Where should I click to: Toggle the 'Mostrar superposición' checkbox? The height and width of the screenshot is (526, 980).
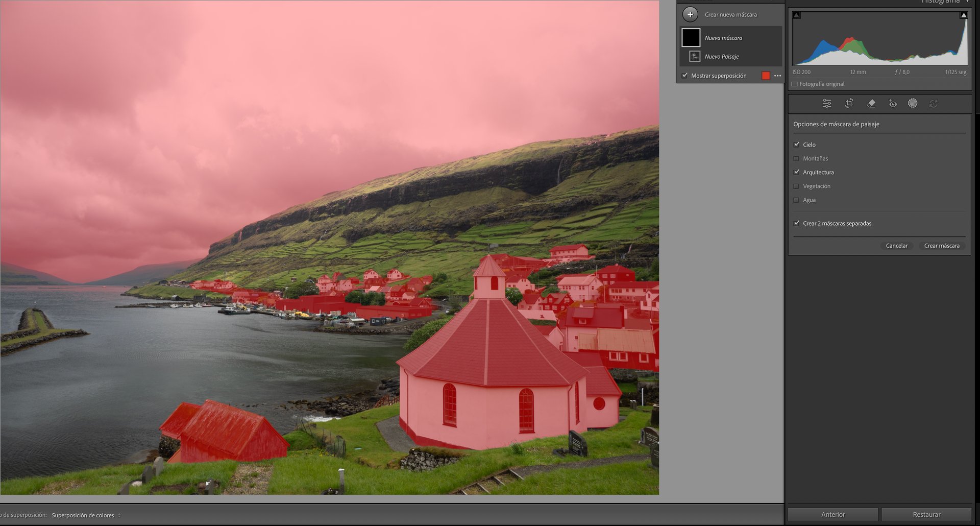(685, 76)
